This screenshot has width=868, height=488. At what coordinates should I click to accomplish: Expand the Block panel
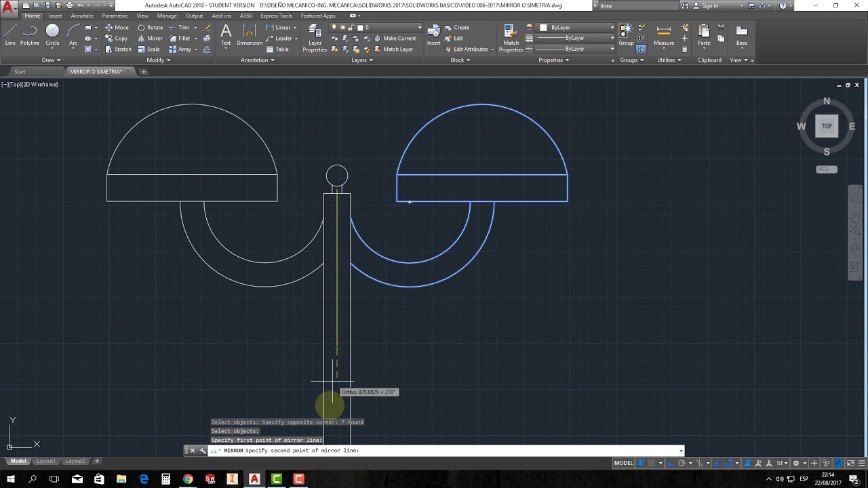(x=460, y=60)
